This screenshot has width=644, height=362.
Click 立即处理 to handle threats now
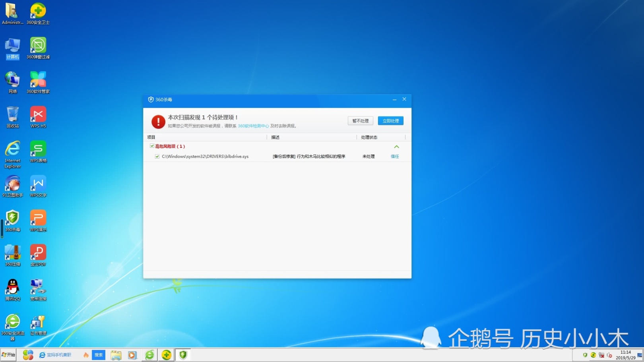[x=390, y=121]
